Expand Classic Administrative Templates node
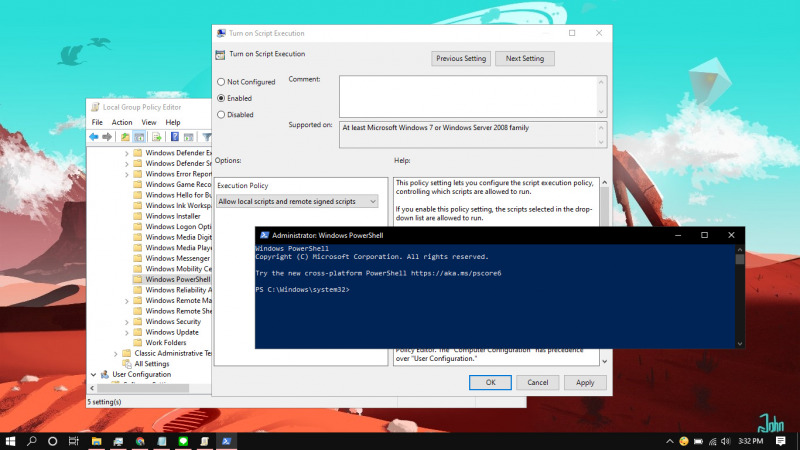The width and height of the screenshot is (800, 450). 116,354
